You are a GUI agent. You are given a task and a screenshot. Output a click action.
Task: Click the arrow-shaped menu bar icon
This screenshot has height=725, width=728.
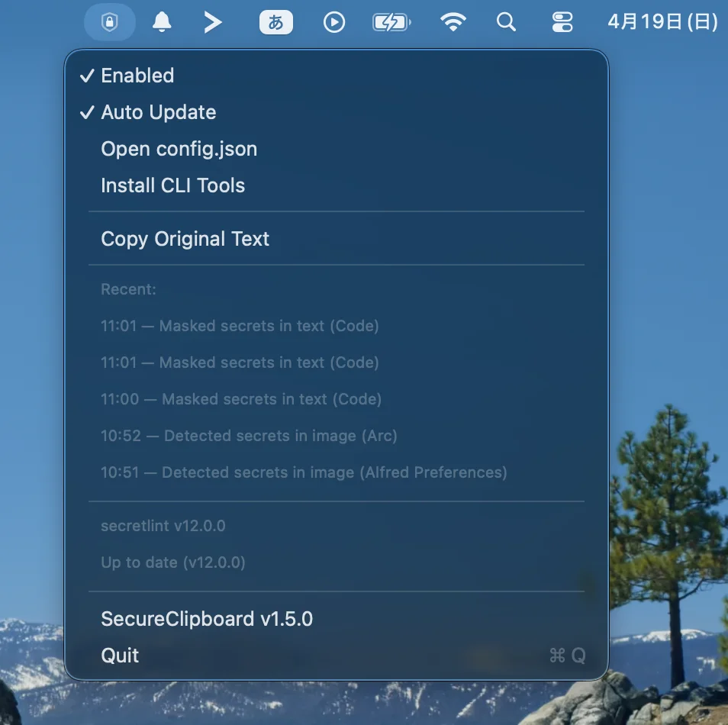pos(213,22)
